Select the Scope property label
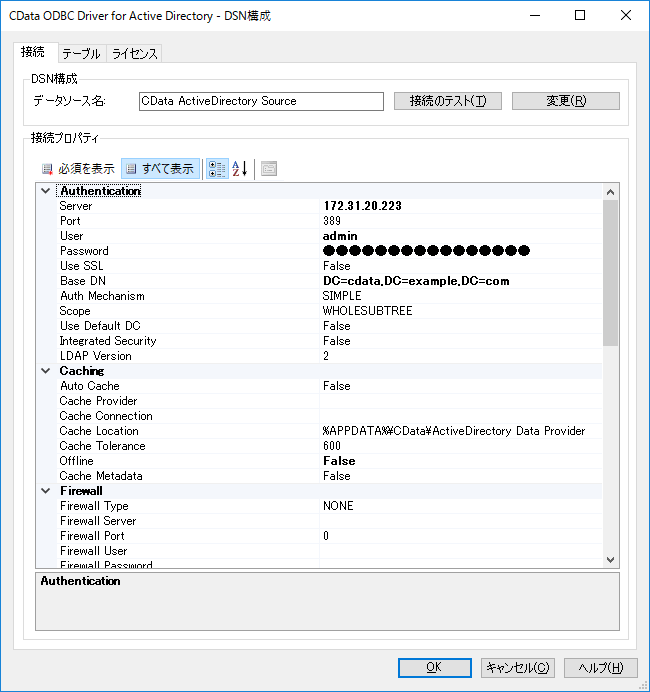The width and height of the screenshot is (650, 692). coord(75,311)
